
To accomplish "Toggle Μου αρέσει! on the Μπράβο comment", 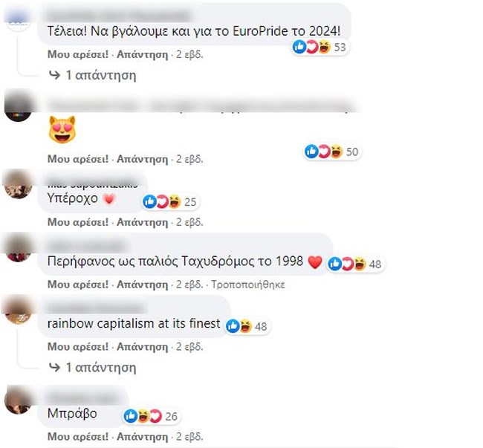I will pyautogui.click(x=78, y=436).
